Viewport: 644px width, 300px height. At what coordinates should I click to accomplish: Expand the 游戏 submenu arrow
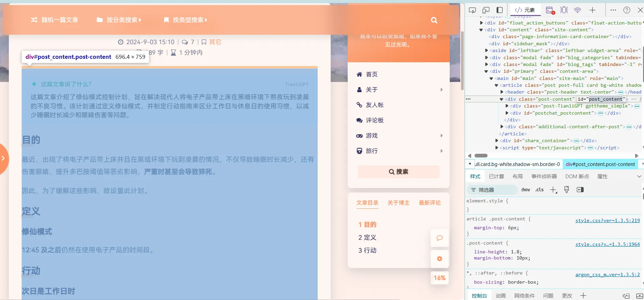point(442,136)
